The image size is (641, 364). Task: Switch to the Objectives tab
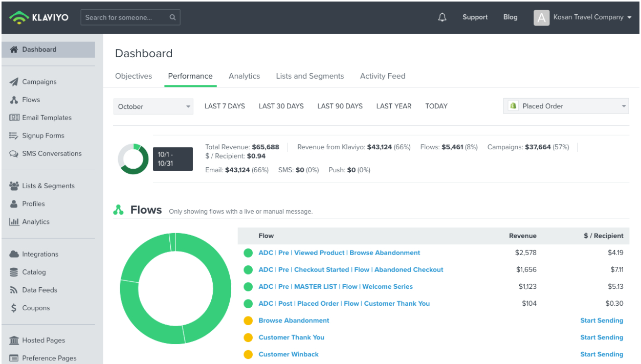coord(134,76)
